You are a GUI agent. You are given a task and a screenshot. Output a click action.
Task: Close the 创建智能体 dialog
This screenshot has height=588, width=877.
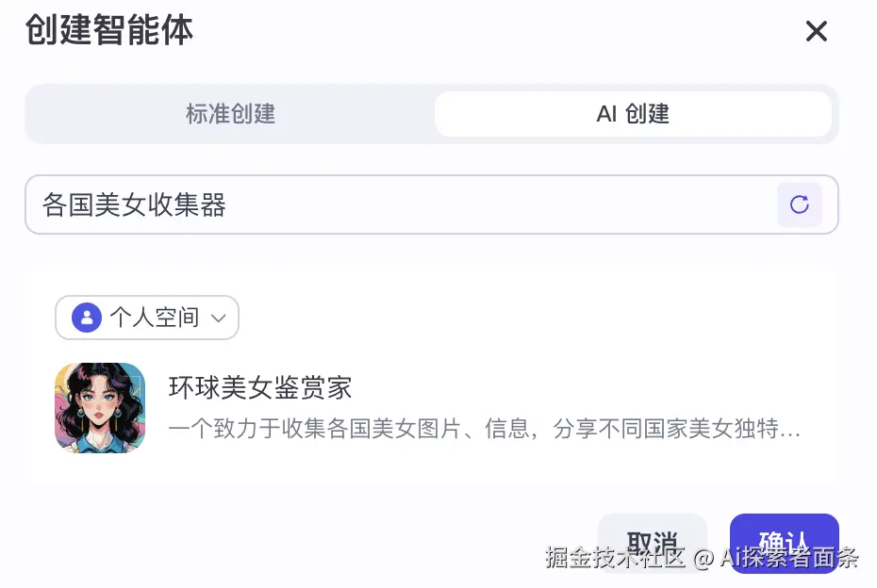point(816,32)
